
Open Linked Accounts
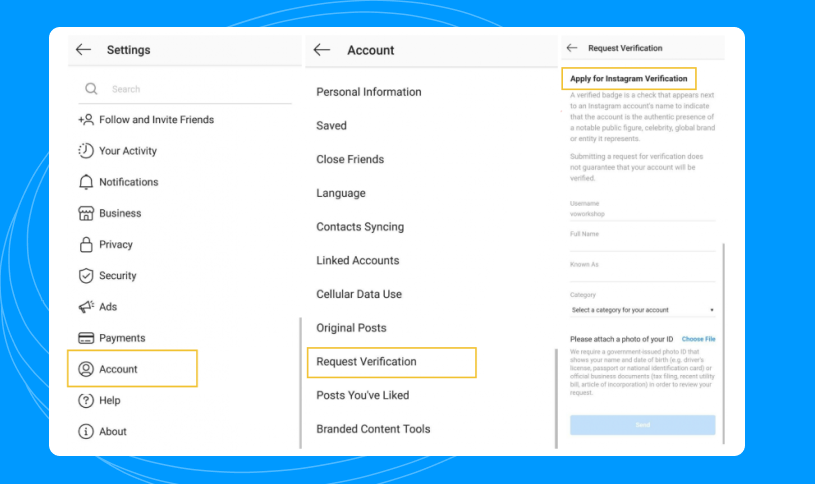click(x=358, y=260)
